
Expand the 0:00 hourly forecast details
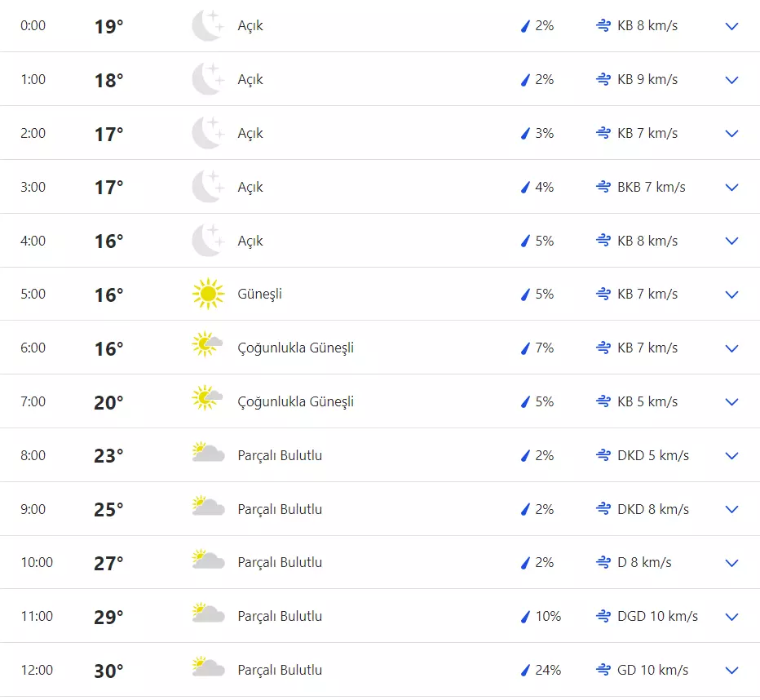pos(731,26)
